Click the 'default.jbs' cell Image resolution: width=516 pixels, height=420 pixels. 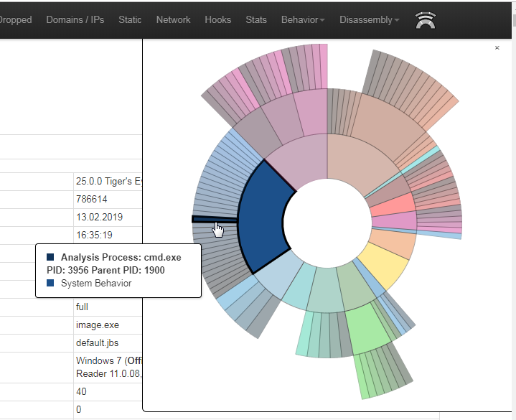click(x=108, y=343)
